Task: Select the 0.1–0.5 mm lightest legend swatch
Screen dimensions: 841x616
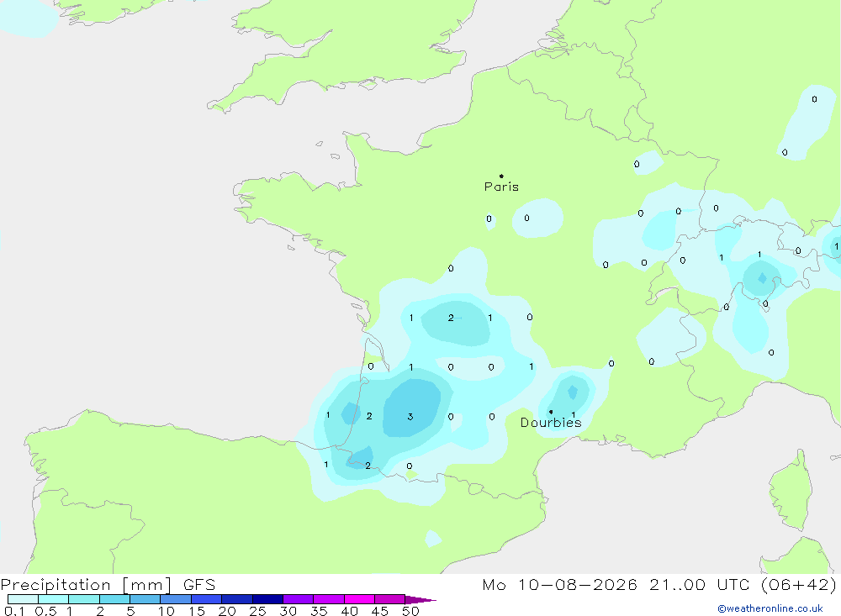Action: pos(23,599)
